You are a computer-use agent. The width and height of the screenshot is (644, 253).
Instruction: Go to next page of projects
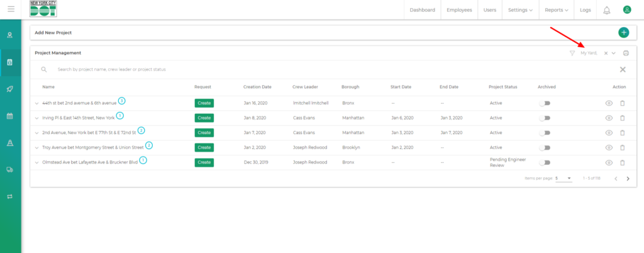(628, 179)
